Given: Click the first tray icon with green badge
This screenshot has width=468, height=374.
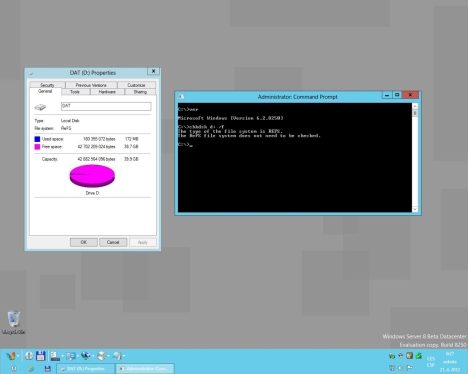Looking at the screenshot, I should pos(392,356).
